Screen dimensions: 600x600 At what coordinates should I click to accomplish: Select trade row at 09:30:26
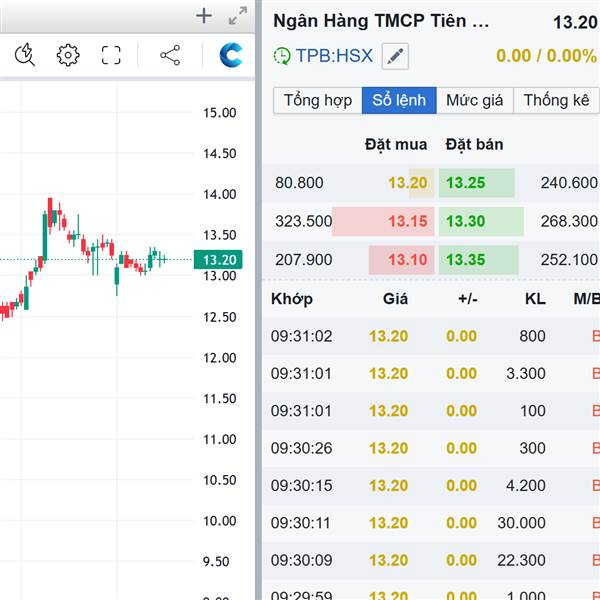(x=431, y=448)
